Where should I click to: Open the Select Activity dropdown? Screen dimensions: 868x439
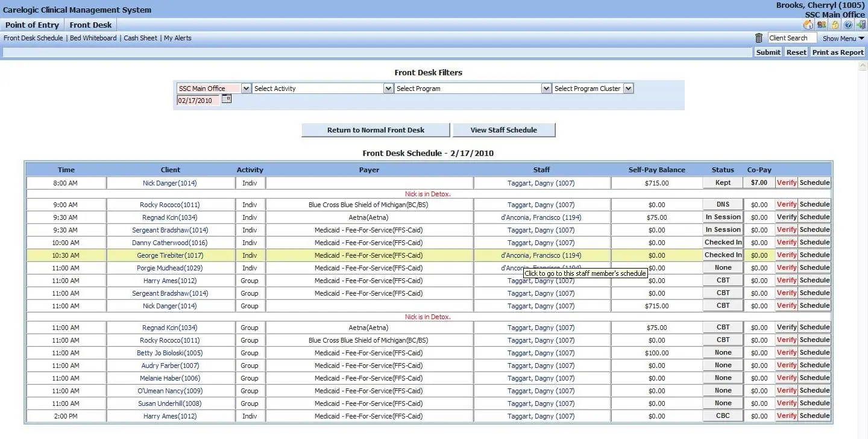point(389,88)
